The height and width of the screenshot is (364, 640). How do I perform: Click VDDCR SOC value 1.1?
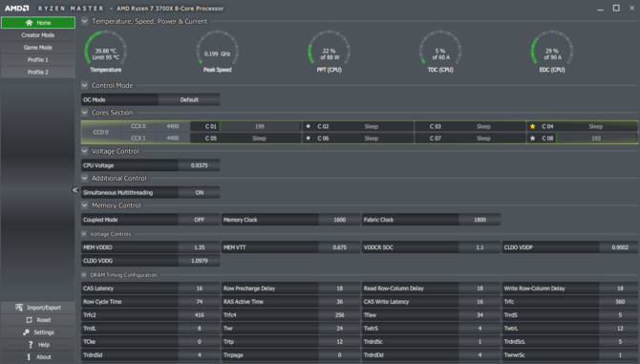pyautogui.click(x=480, y=247)
